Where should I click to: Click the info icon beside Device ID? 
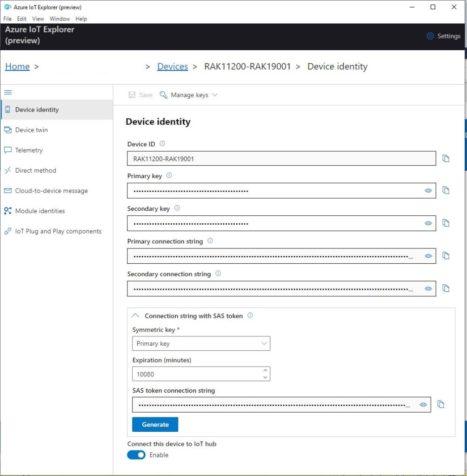[x=162, y=144]
